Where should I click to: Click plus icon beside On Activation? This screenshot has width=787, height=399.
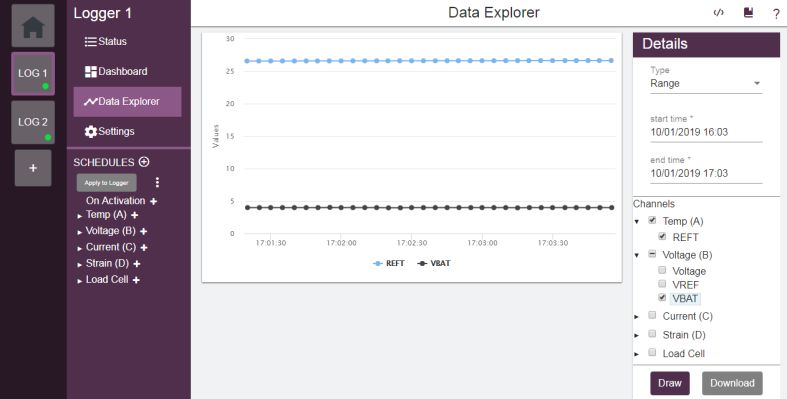153,201
